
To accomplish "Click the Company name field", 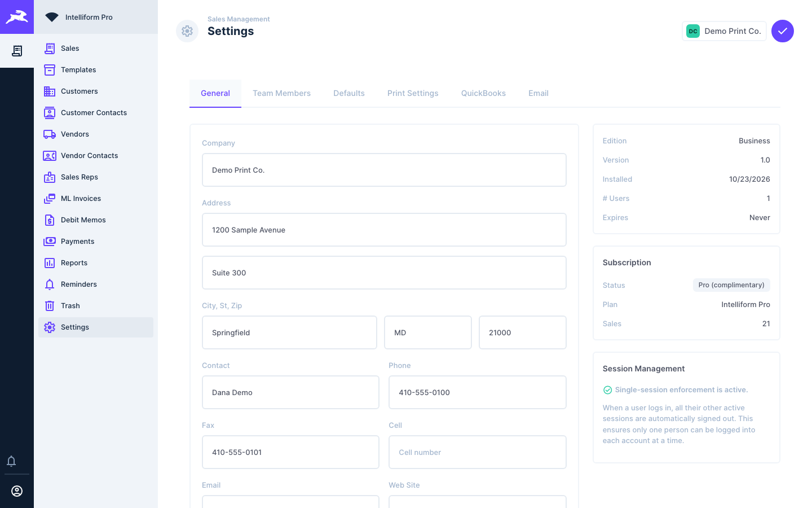I will [x=384, y=170].
